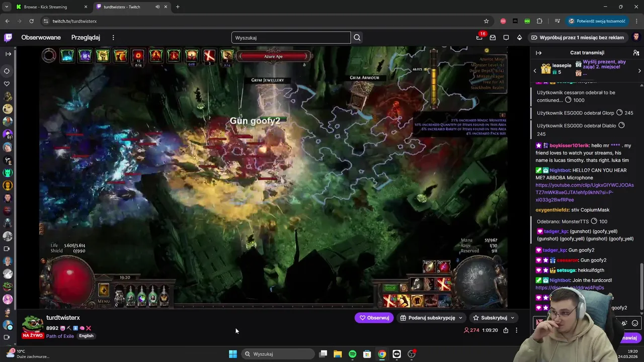Click the username setsuga in chat
Image resolution: width=644 pixels, height=362 pixels.
point(566,270)
